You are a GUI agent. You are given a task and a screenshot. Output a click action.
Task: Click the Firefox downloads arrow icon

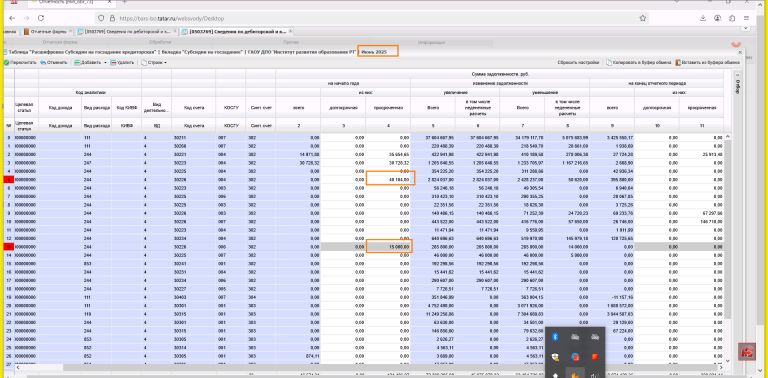point(703,18)
